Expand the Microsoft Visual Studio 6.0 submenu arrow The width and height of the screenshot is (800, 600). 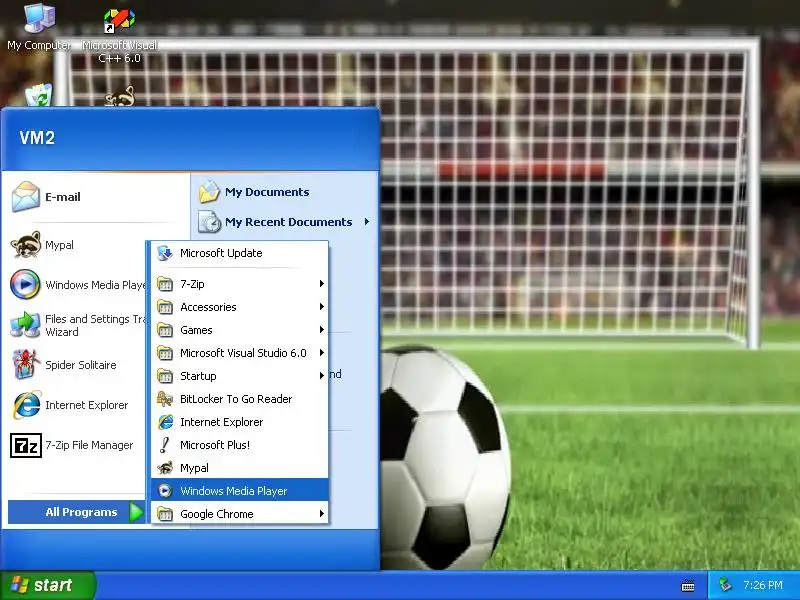[321, 353]
